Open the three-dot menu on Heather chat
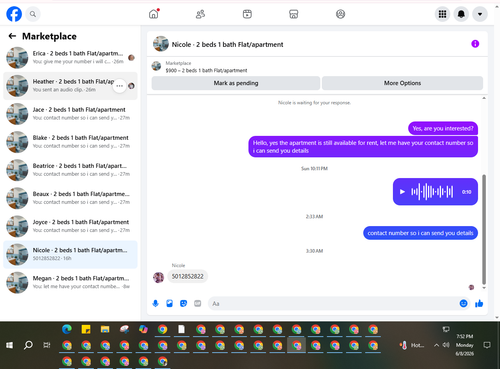This screenshot has height=369, width=500. tap(119, 86)
